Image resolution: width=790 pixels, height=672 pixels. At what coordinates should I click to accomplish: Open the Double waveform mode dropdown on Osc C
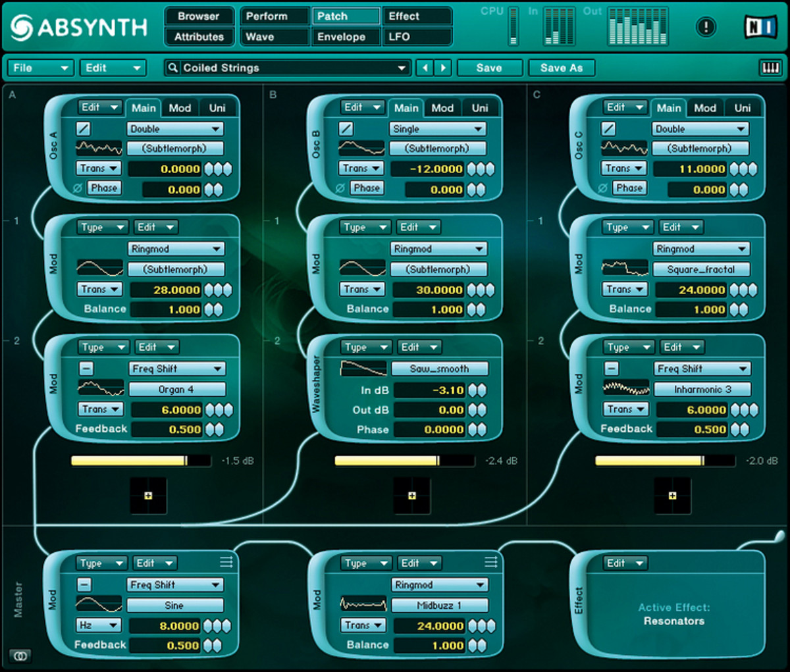[700, 128]
